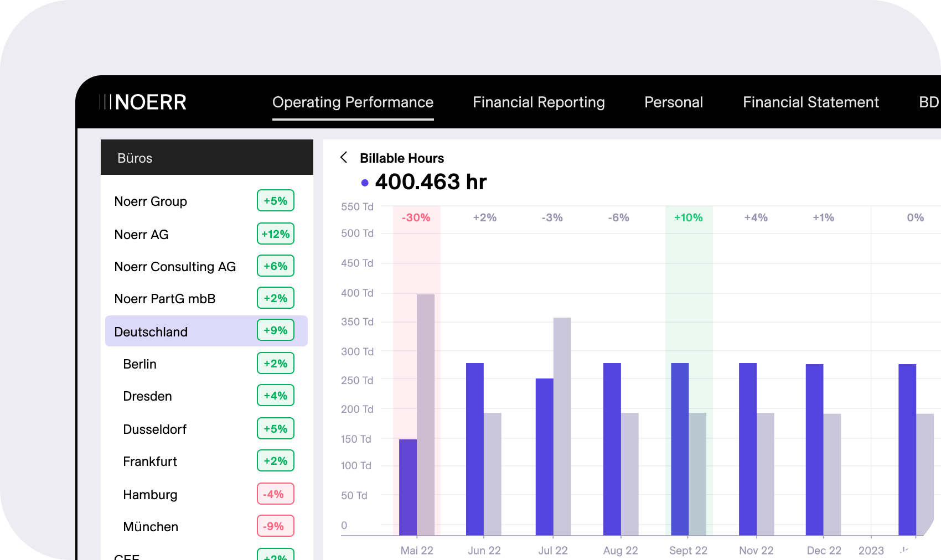The height and width of the screenshot is (560, 941).
Task: Collapse the Deutschland office group
Action: [x=151, y=332]
